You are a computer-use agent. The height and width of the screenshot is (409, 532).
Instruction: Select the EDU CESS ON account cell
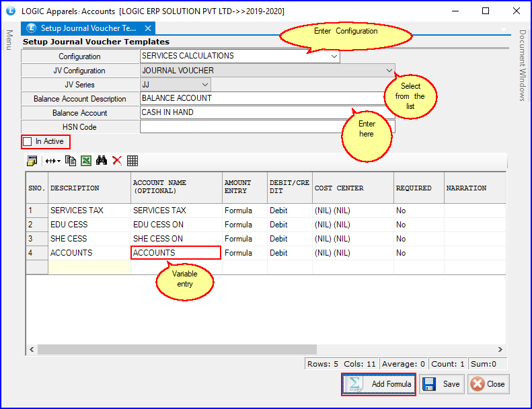pos(176,225)
